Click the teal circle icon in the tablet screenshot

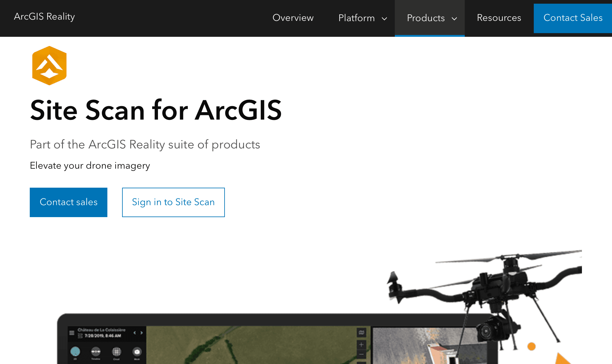(x=75, y=351)
